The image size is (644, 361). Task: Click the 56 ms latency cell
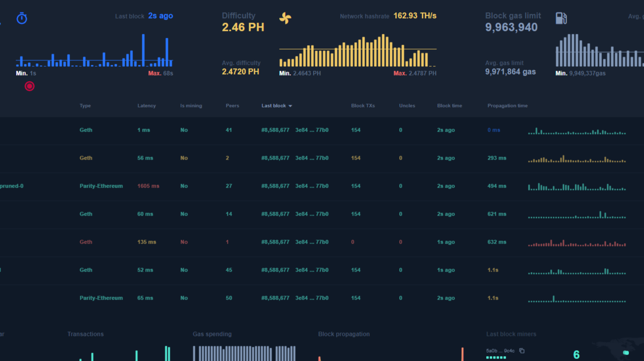point(146,158)
